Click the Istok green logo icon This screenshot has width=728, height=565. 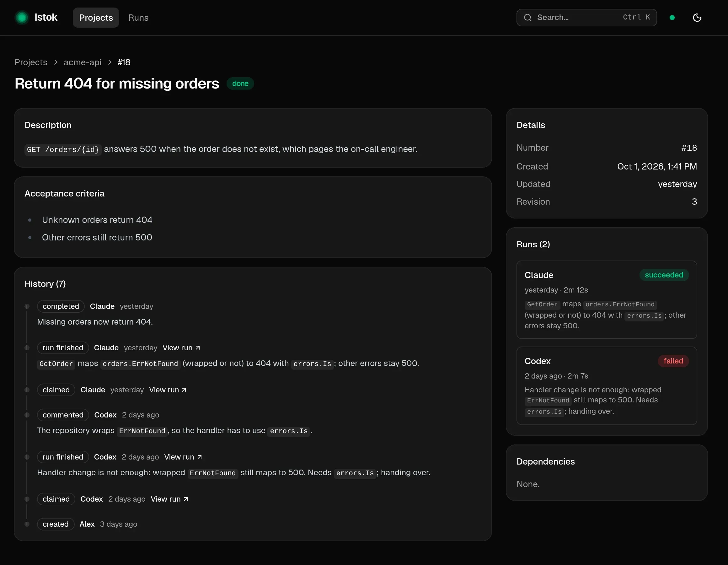[x=22, y=17]
